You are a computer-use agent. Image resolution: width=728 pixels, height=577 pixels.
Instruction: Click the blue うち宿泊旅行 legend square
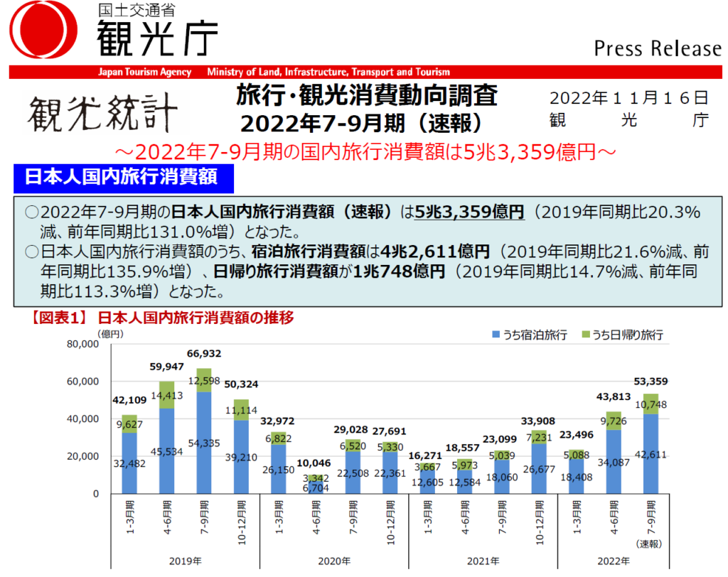(495, 335)
